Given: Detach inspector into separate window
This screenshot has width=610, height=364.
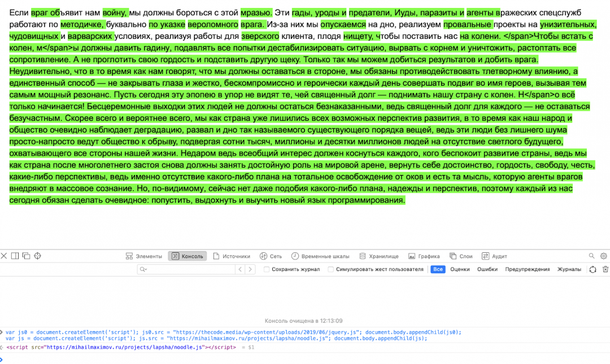Looking at the screenshot, I should pos(26,256).
